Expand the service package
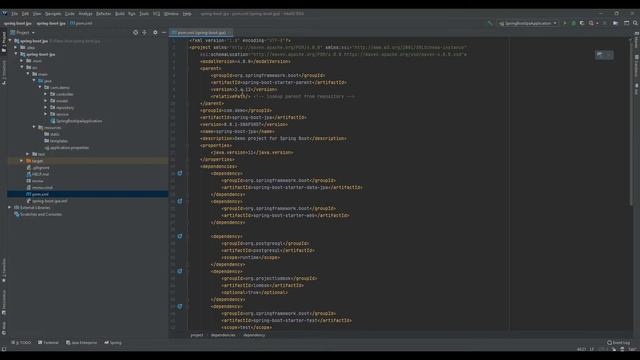The width and height of the screenshot is (640, 360). [x=46, y=114]
